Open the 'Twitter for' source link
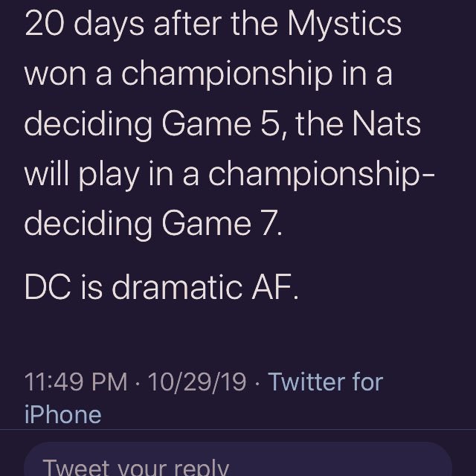The image size is (476, 476). pyautogui.click(x=325, y=382)
